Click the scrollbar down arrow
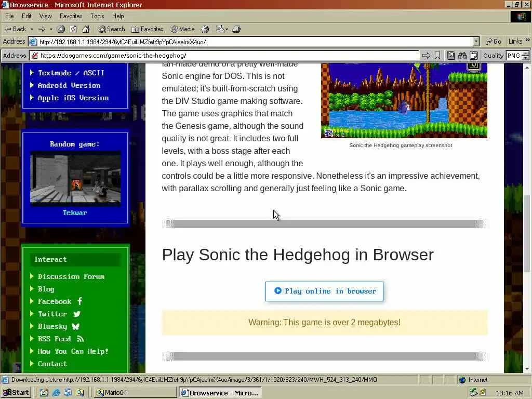532x399 pixels. pyautogui.click(x=527, y=369)
